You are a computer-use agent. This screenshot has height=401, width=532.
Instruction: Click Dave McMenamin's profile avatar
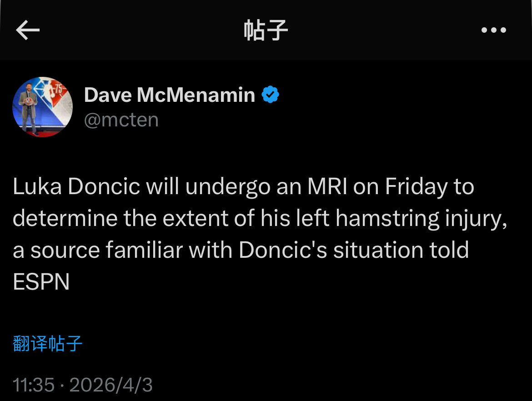coord(43,107)
